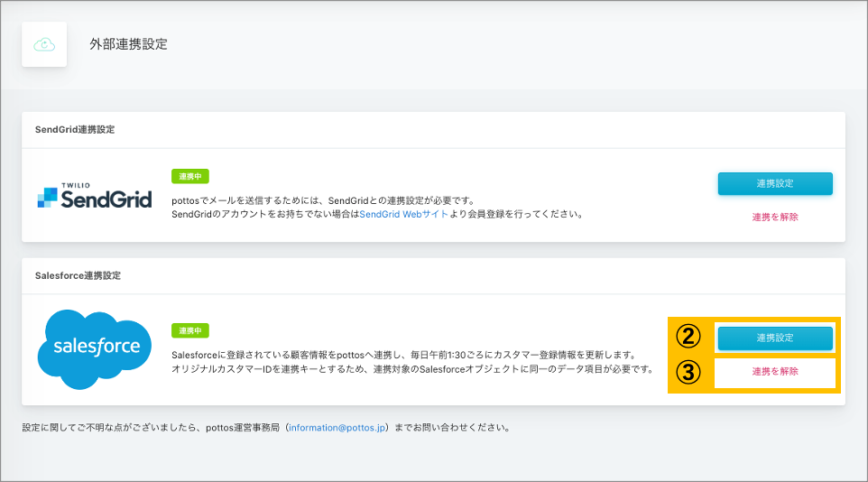Select the 外部連携設定 page title
Screen dimensions: 868x482
pos(128,44)
